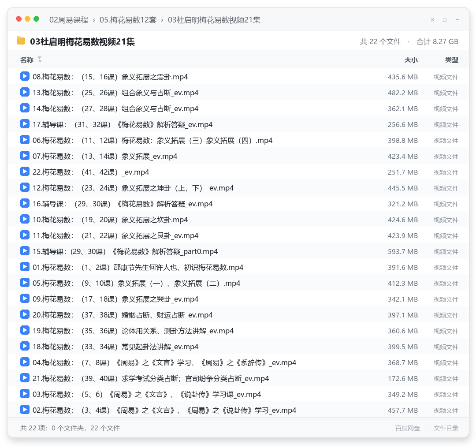The height and width of the screenshot is (448, 476).
Task: Click video icon for 17.辅导课 (31、32课)
Action: coord(25,124)
